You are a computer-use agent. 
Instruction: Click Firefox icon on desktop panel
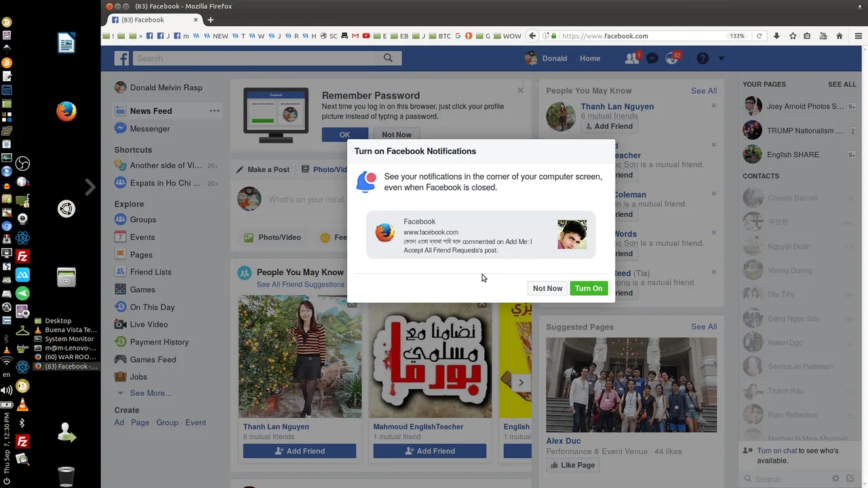[x=66, y=111]
